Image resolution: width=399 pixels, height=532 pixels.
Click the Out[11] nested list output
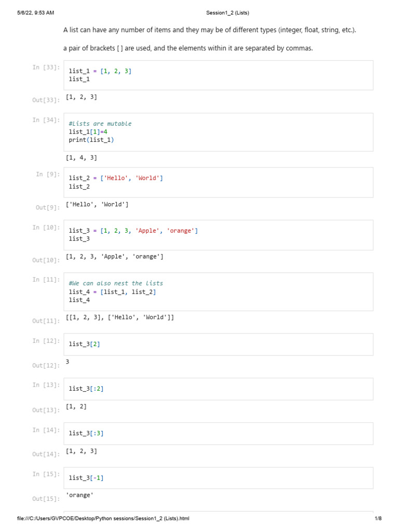tap(120, 317)
